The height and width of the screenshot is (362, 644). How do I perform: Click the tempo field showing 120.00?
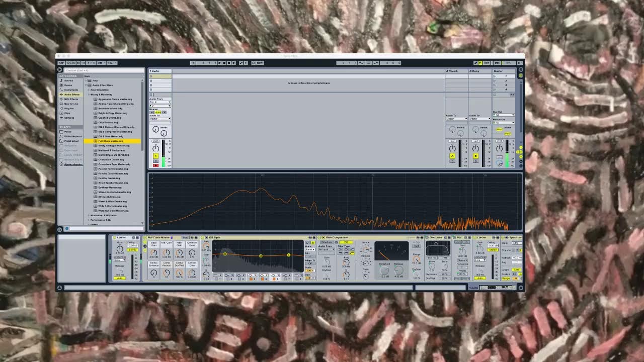coord(71,63)
